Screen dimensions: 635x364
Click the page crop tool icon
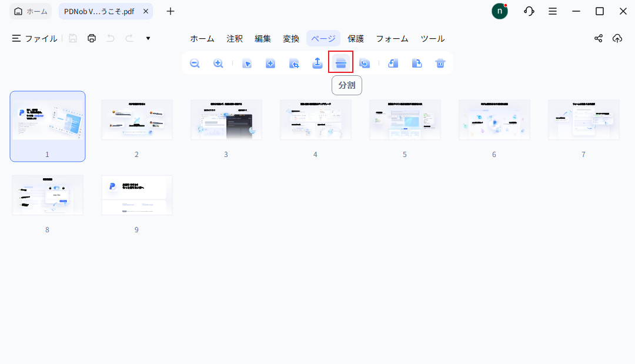pos(294,63)
